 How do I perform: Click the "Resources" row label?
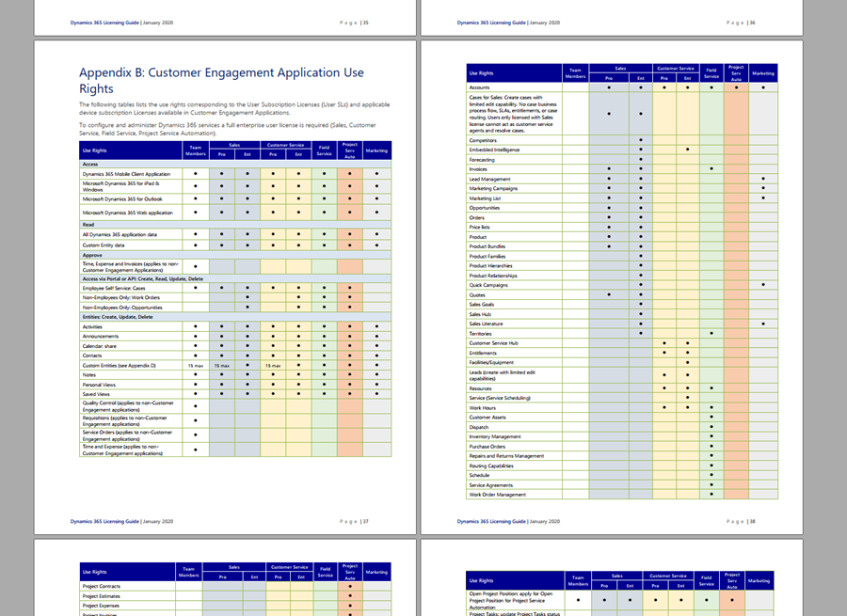[x=480, y=388]
